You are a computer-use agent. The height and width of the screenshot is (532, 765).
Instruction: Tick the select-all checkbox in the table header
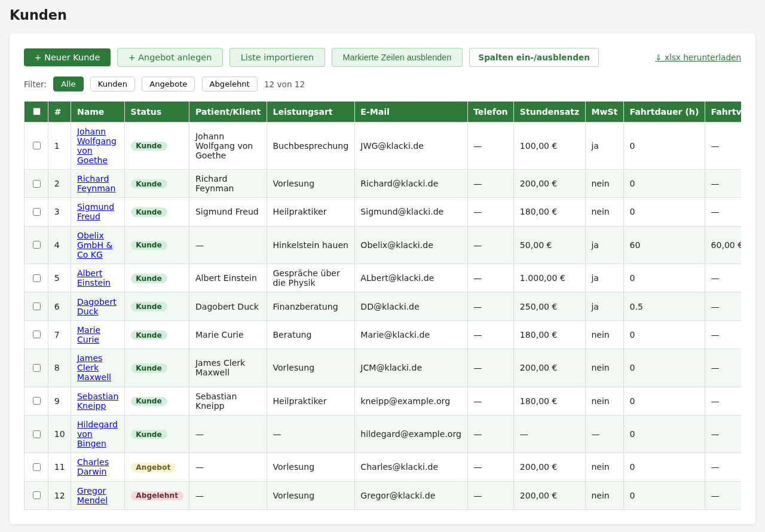(x=36, y=111)
